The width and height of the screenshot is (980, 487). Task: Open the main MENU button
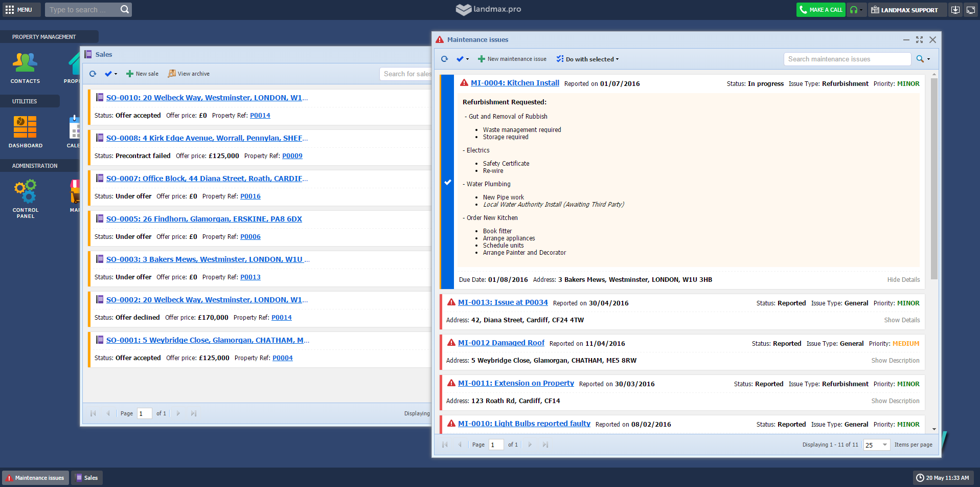(19, 10)
